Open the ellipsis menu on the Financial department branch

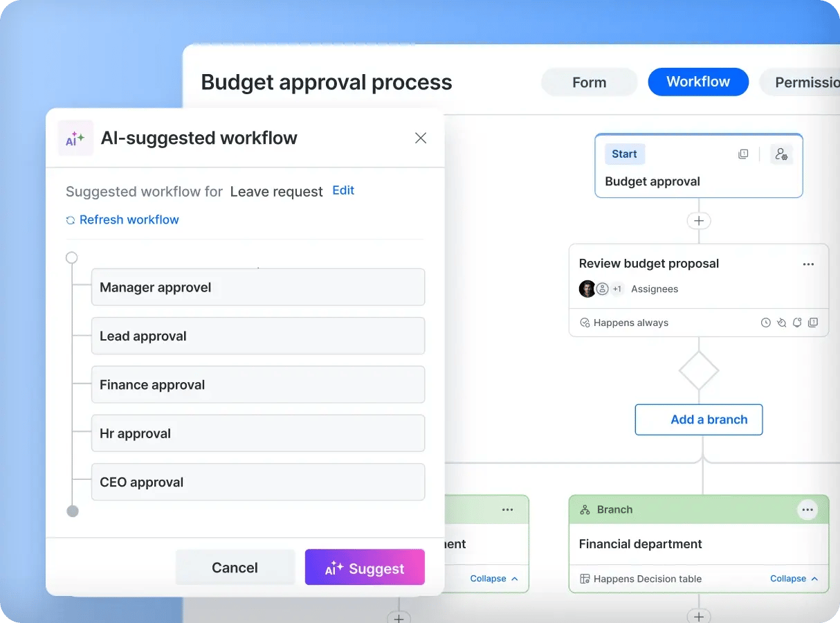(807, 509)
